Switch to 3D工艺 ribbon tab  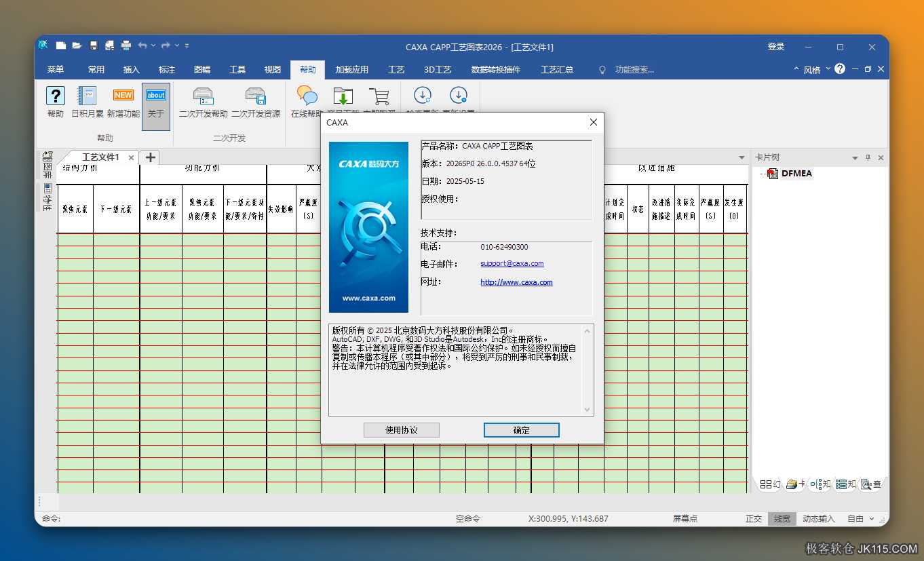(438, 69)
